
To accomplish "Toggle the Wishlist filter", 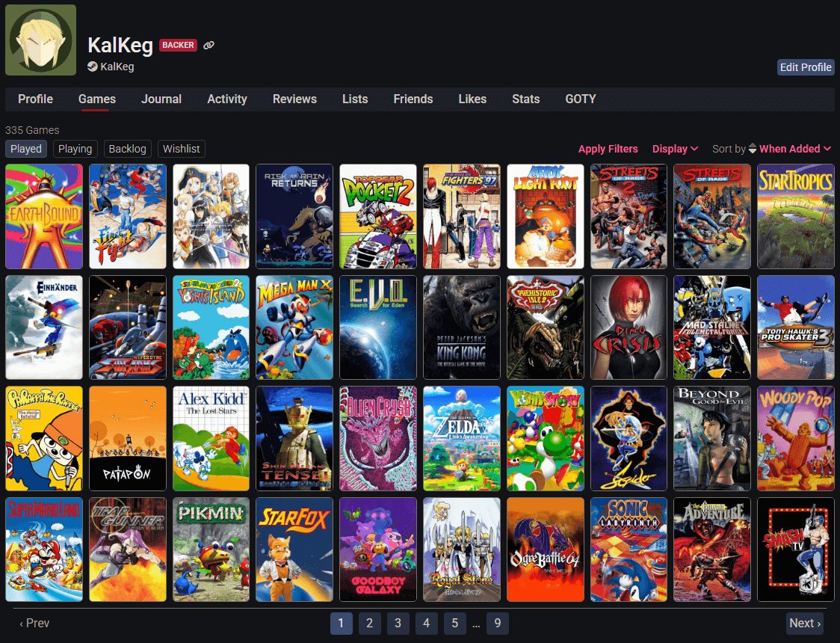I will coord(181,148).
